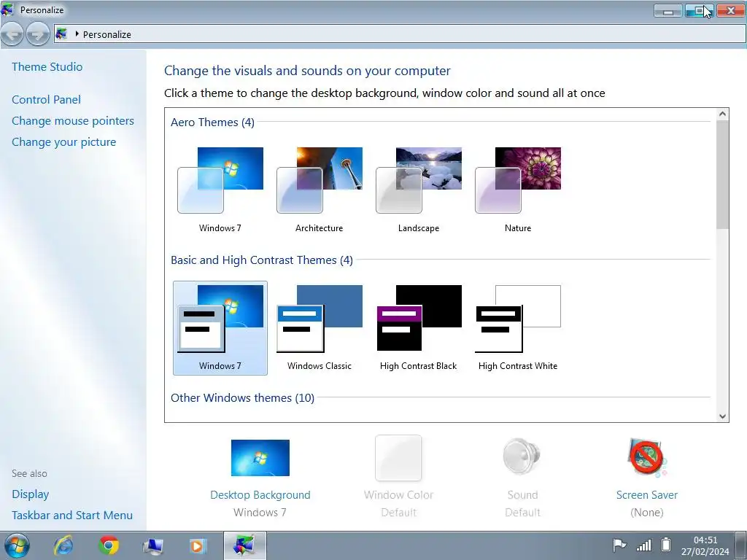This screenshot has width=747, height=560.
Task: Click the theme list scrollbar thumb
Action: click(722, 175)
